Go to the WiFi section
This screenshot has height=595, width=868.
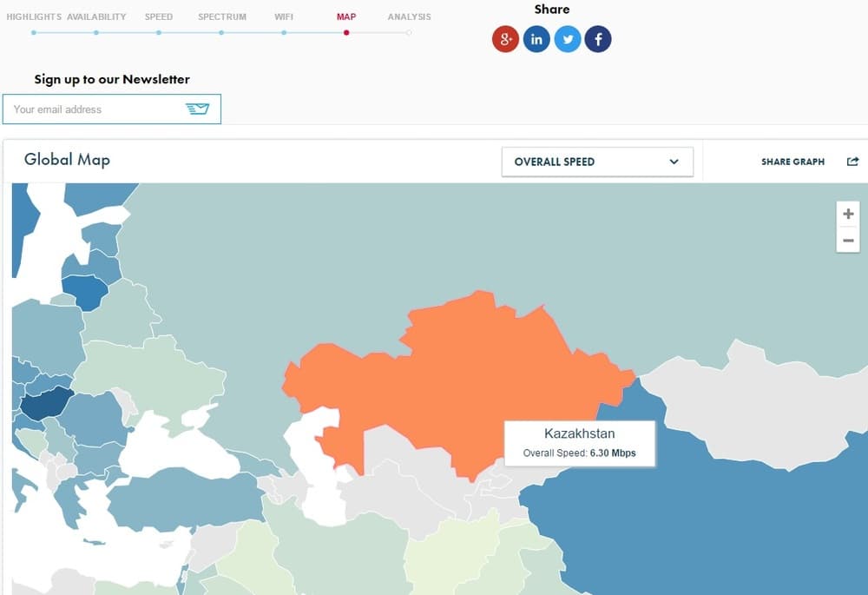[x=284, y=17]
